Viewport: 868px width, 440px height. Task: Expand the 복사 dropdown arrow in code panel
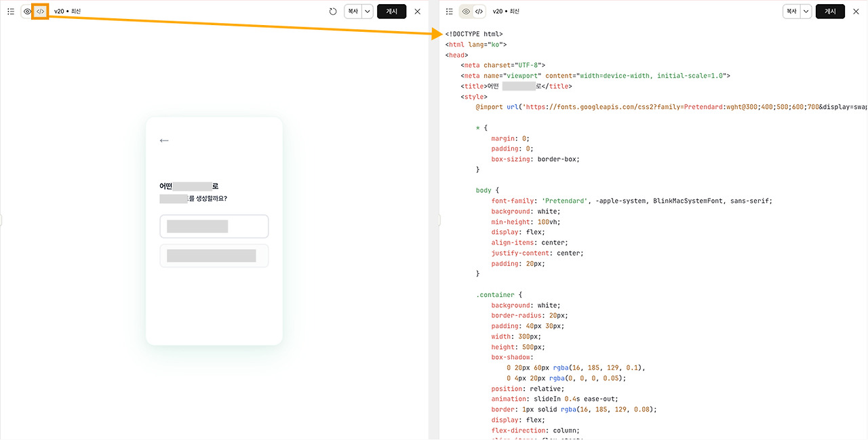806,12
